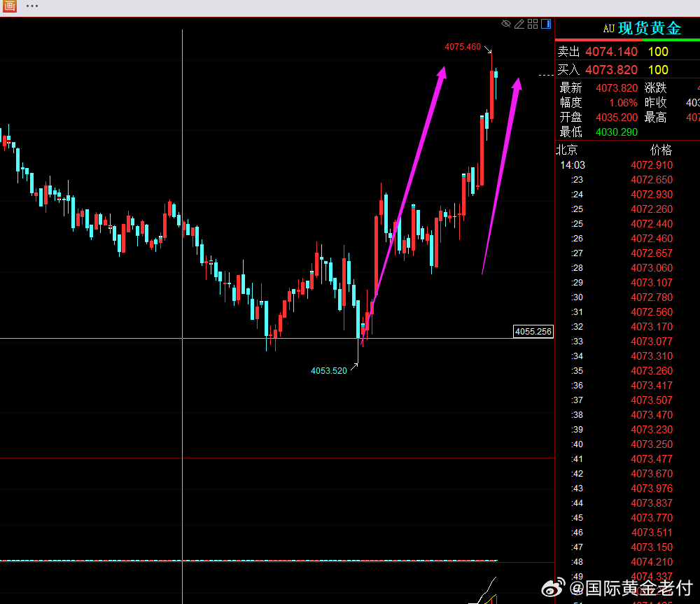
Task: Select tick price 4072.650
Action: [x=652, y=180]
